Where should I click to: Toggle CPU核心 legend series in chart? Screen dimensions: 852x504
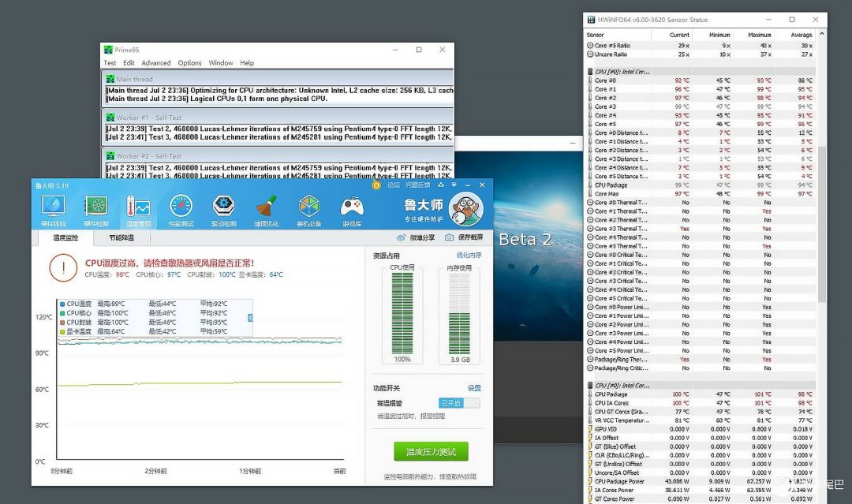[x=62, y=313]
